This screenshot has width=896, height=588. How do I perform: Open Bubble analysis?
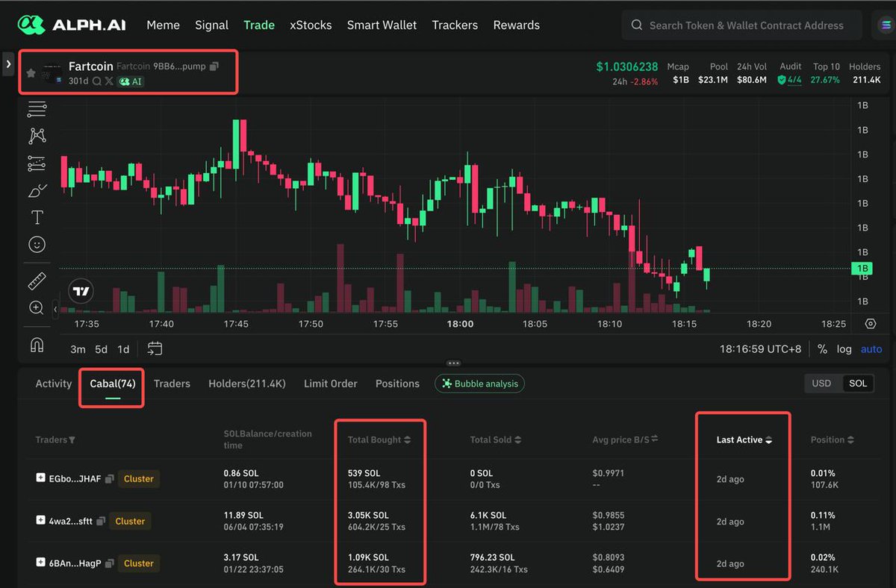click(479, 384)
